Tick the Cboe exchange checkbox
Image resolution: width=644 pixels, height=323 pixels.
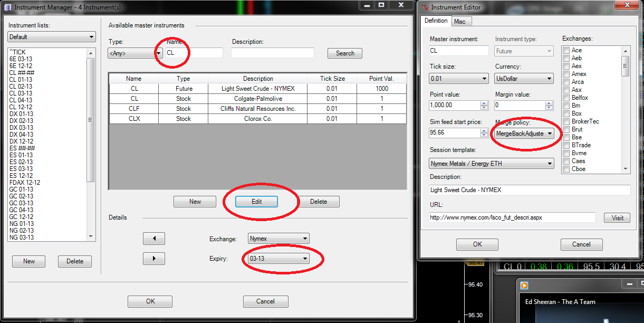pyautogui.click(x=566, y=169)
